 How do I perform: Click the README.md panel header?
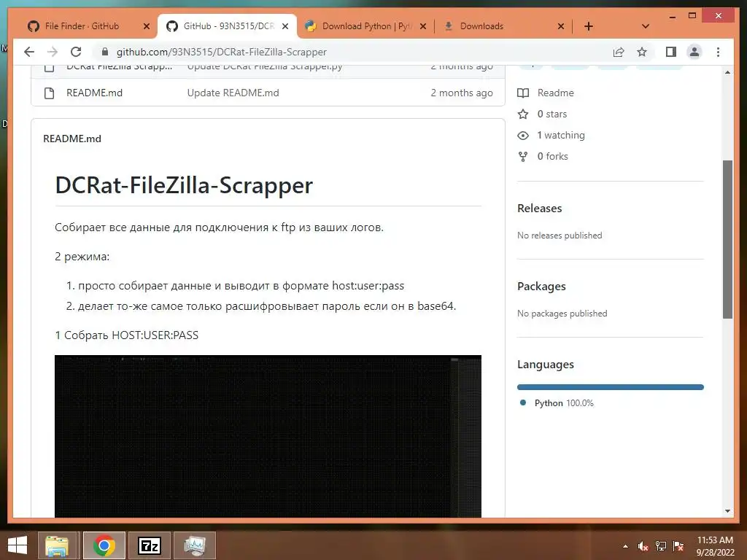click(x=72, y=139)
